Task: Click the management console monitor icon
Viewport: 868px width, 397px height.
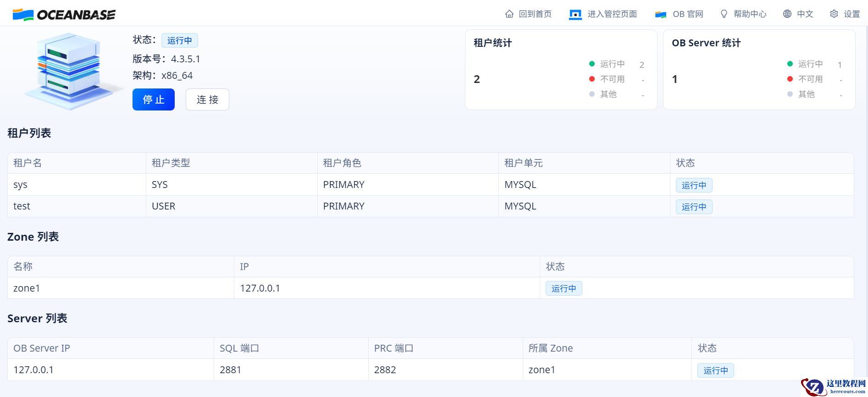Action: click(575, 14)
